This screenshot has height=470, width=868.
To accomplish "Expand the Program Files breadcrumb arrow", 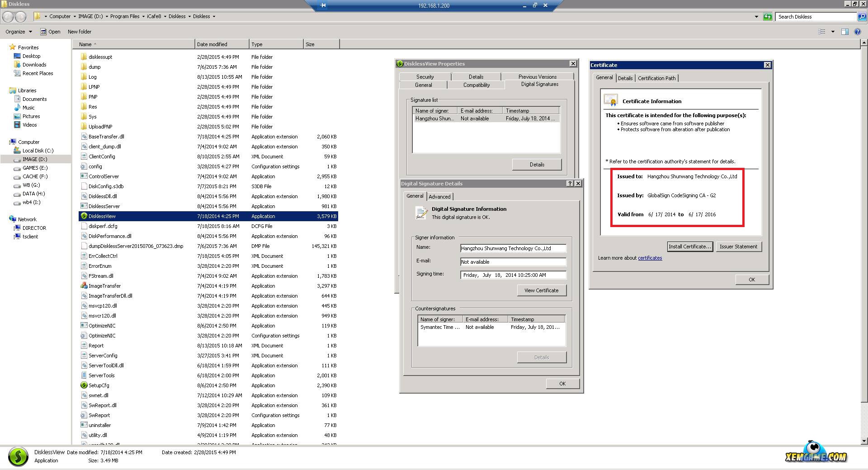I will (143, 17).
